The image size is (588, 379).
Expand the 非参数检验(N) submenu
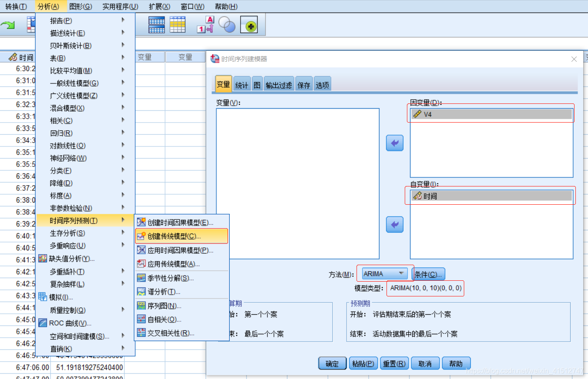point(86,208)
